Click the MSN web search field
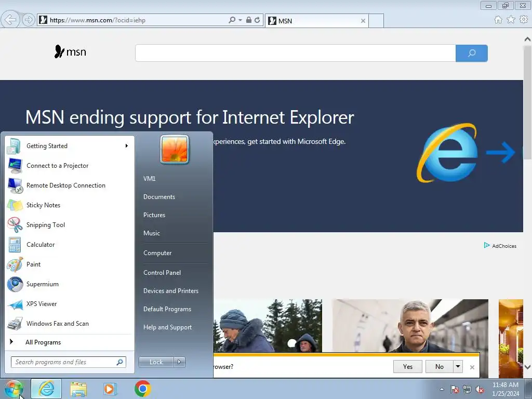The width and height of the screenshot is (532, 399). click(295, 54)
